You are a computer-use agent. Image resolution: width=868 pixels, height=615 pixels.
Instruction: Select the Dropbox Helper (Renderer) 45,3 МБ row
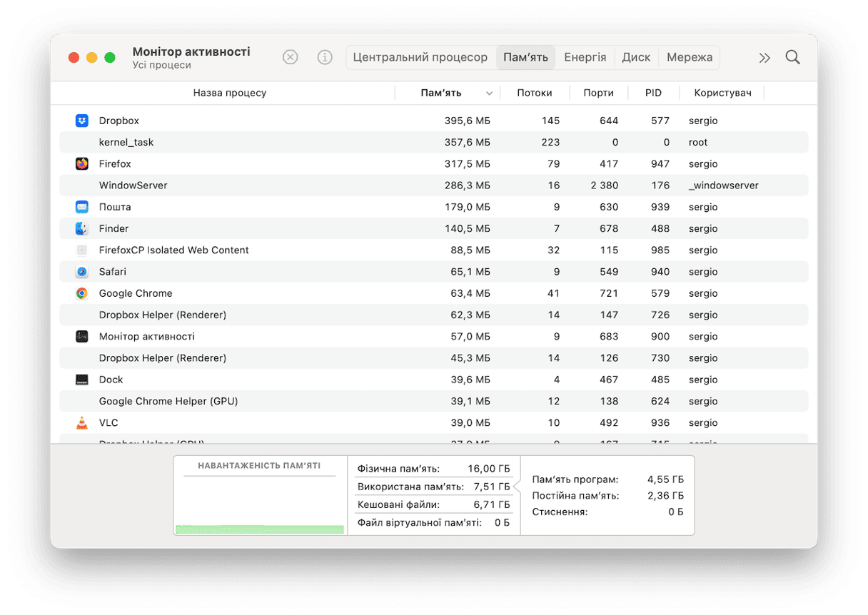coord(434,358)
